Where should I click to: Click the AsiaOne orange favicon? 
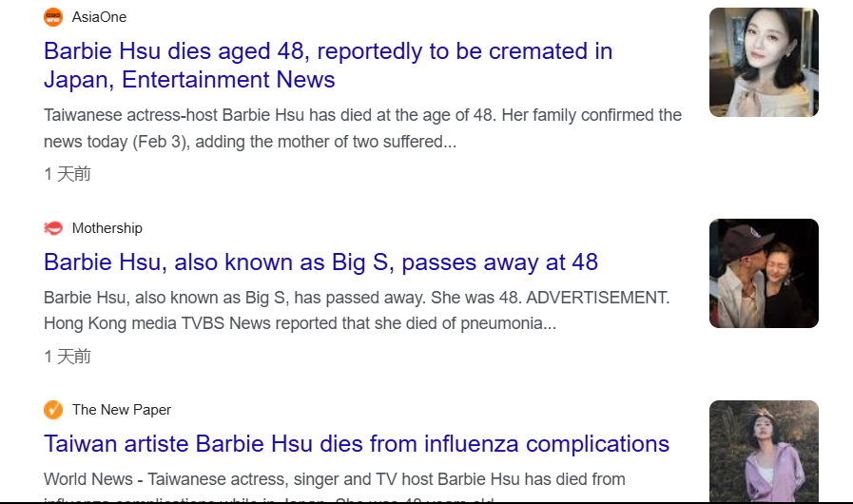tap(53, 17)
